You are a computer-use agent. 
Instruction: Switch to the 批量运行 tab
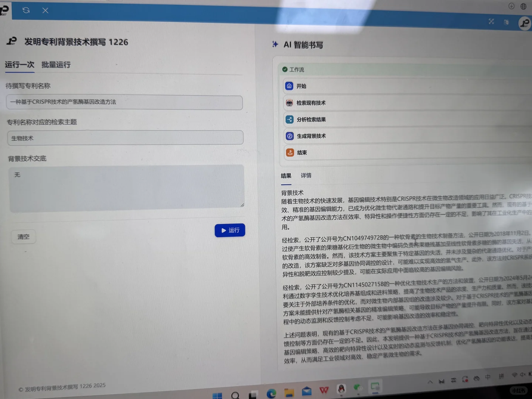[56, 65]
